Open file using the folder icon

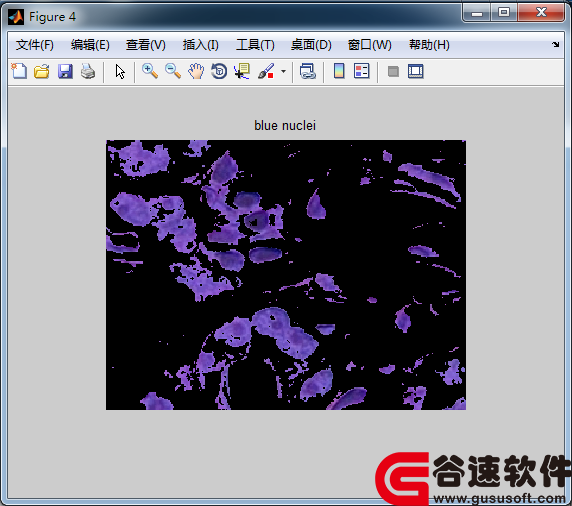tap(42, 71)
